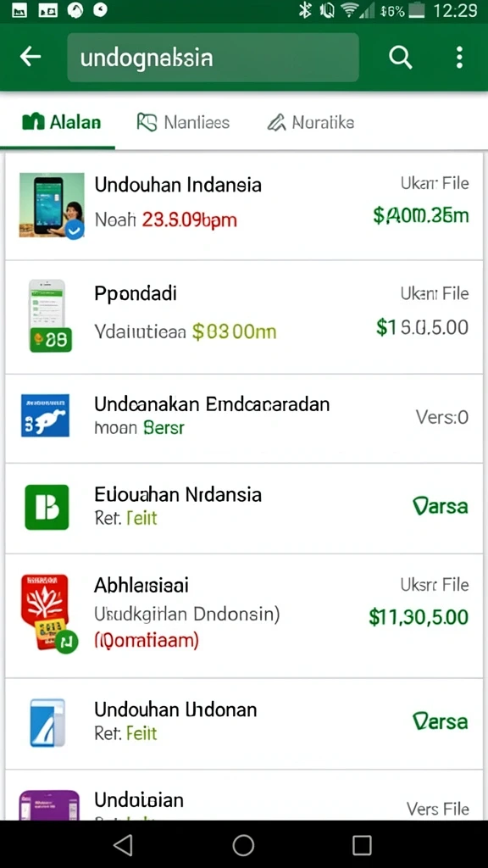Screen dimensions: 488x868
Task: Tap the purple Unduioian app thumbnail
Action: (48, 805)
